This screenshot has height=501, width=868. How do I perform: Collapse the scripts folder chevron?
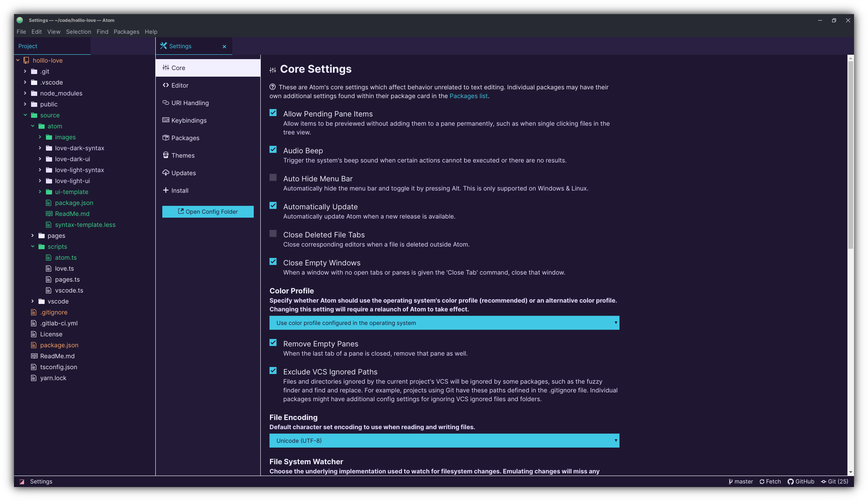pyautogui.click(x=32, y=247)
